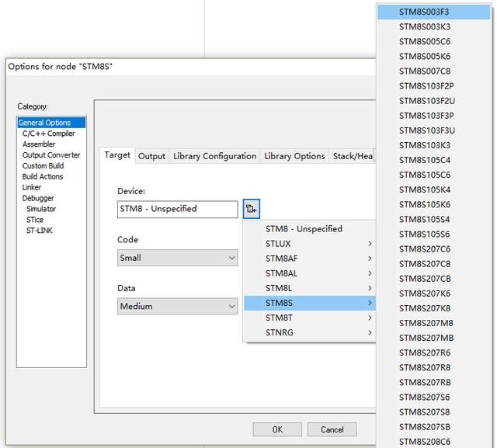Pick device STM8S207M8
This screenshot has height=448, width=497.
(433, 323)
